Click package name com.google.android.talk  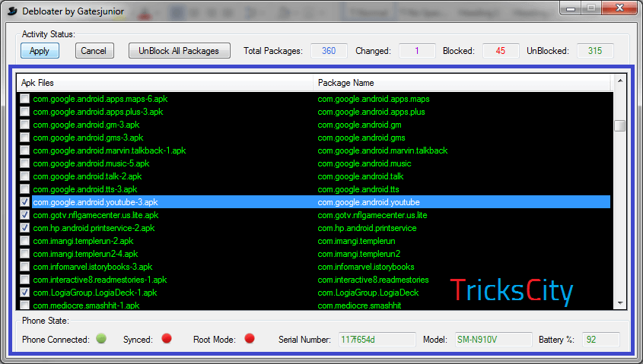click(361, 176)
